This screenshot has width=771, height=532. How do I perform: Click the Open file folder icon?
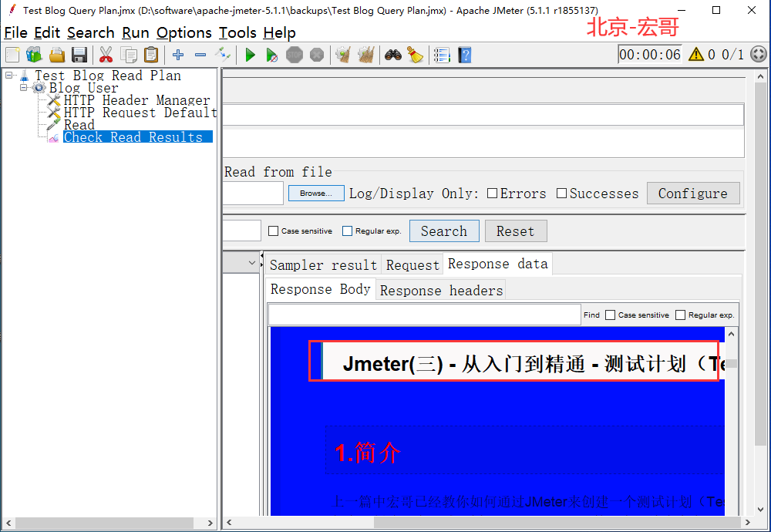click(57, 55)
